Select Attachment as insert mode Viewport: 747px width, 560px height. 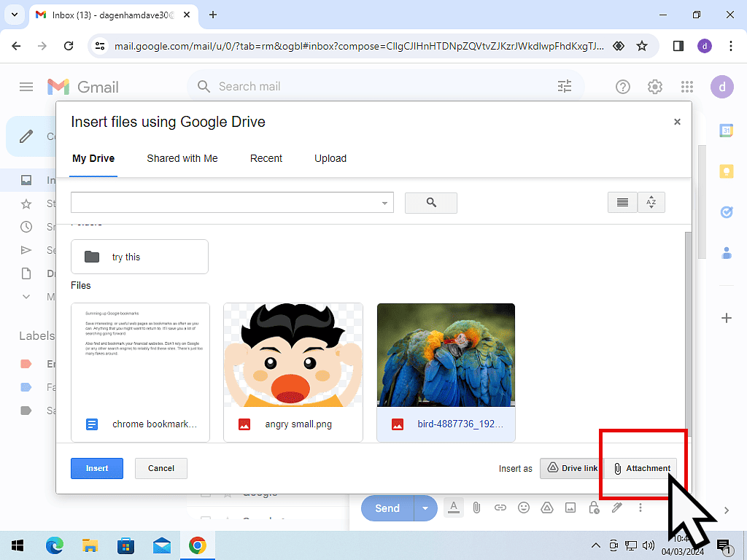[641, 468]
